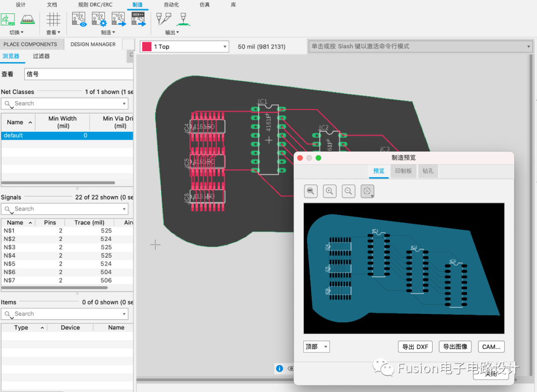
Task: Select 预览 tab in preview dialog
Action: (x=379, y=171)
